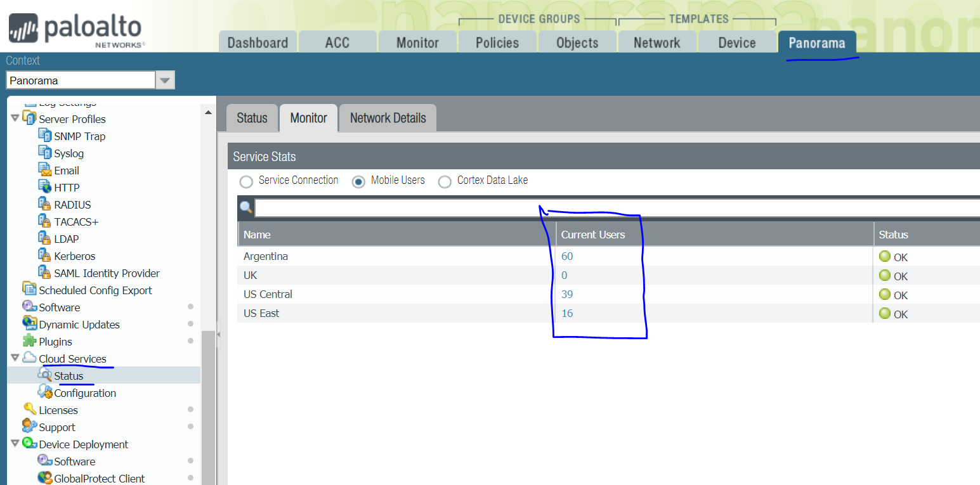Click the Licenses key icon

[x=30, y=409]
